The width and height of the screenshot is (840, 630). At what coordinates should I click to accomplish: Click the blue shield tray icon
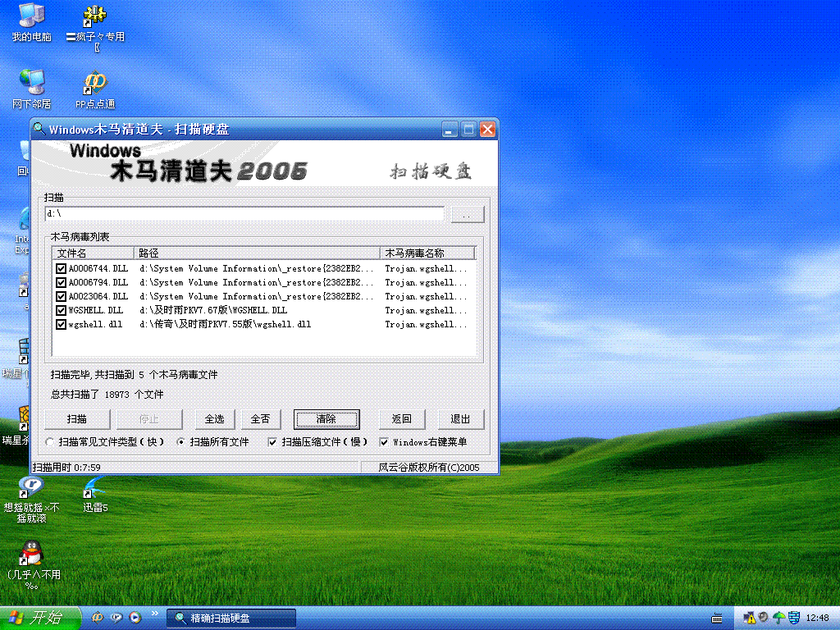pos(794,618)
